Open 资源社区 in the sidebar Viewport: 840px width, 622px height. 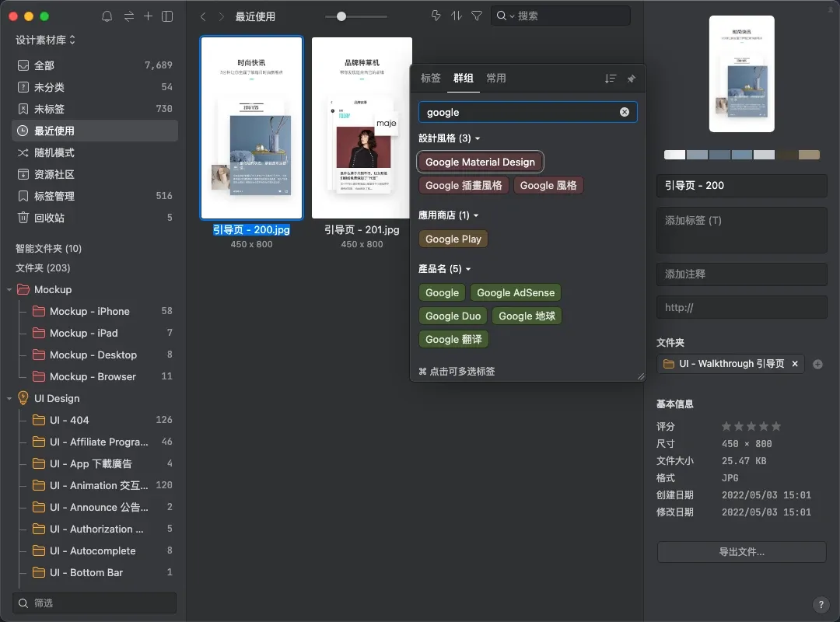pos(95,174)
